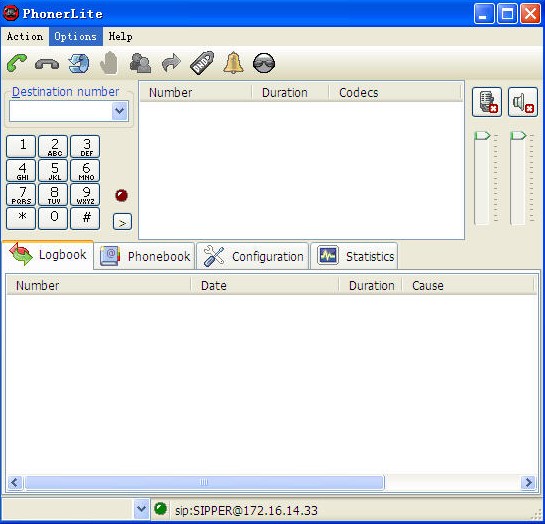
Task: Click the Number column header in call list
Action: pyautogui.click(x=196, y=92)
